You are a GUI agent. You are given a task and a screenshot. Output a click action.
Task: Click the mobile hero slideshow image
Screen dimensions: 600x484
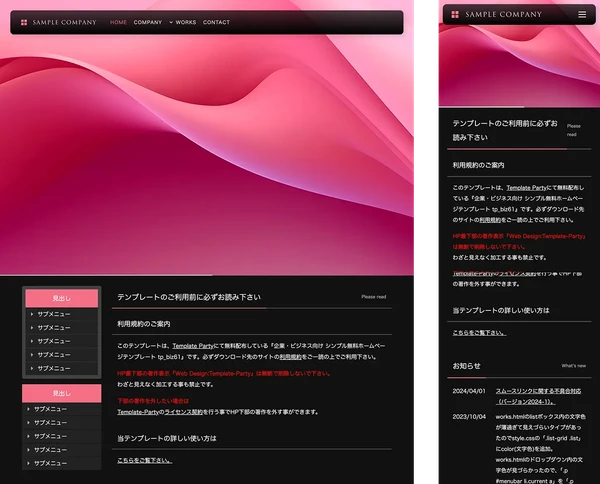click(x=519, y=65)
